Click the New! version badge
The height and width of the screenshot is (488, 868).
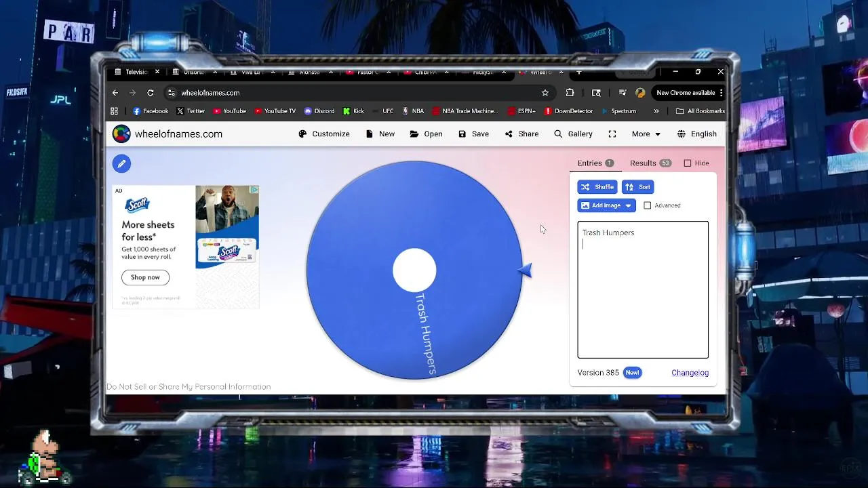(632, 373)
